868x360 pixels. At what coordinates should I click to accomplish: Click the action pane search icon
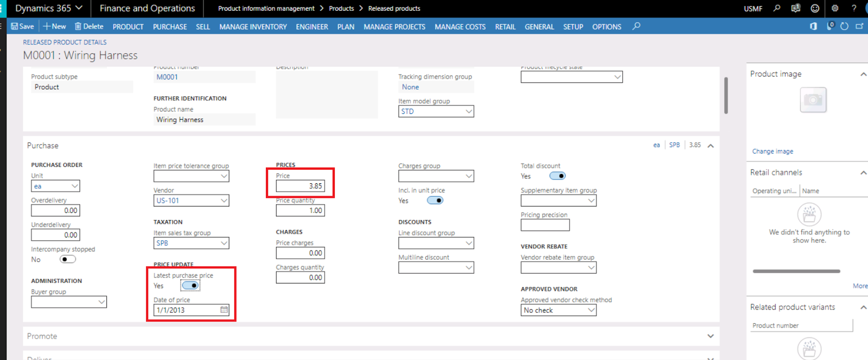(x=636, y=26)
